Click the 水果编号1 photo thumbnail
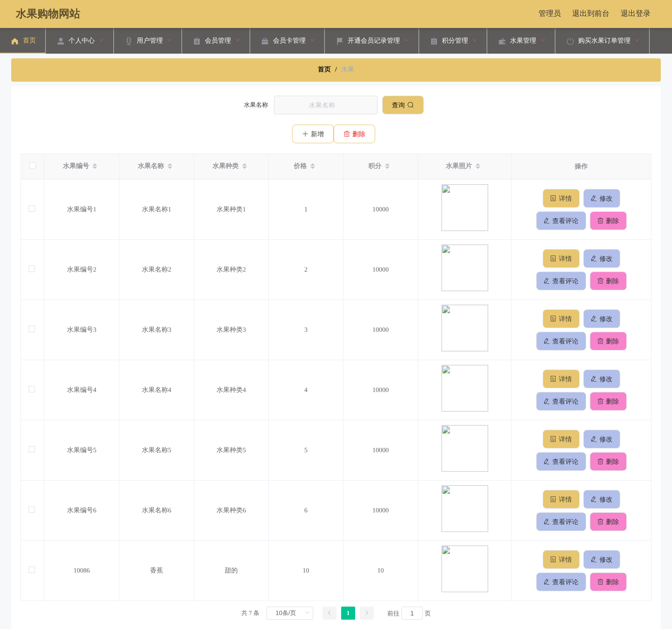The width and height of the screenshot is (672, 629). pyautogui.click(x=464, y=208)
